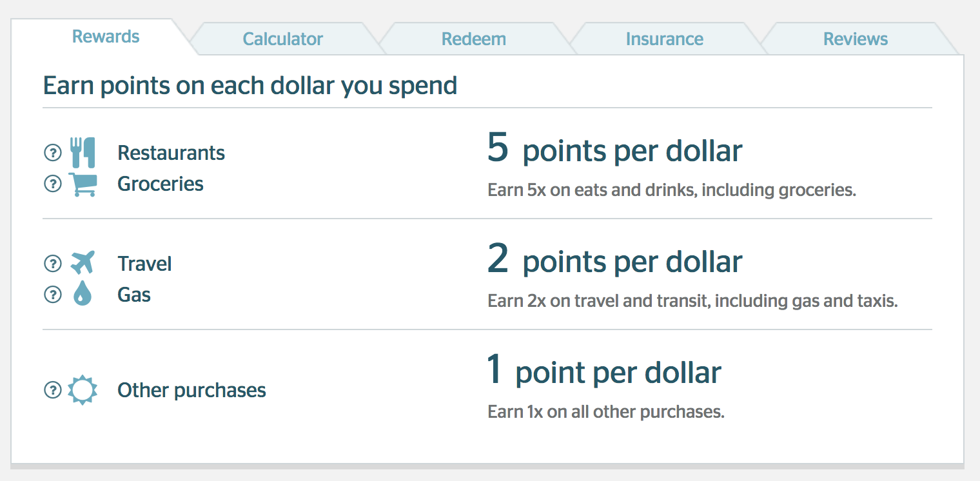
Task: Click the Restaurants category label
Action: pos(171,153)
